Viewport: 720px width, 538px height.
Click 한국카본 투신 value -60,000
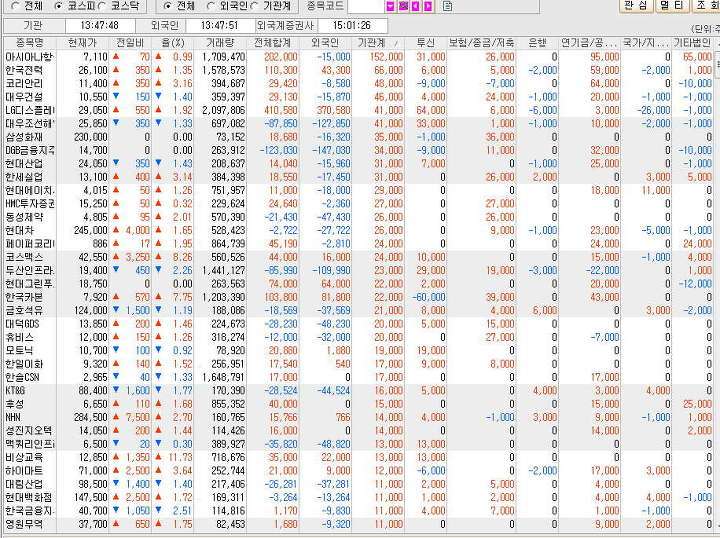pyautogui.click(x=428, y=297)
